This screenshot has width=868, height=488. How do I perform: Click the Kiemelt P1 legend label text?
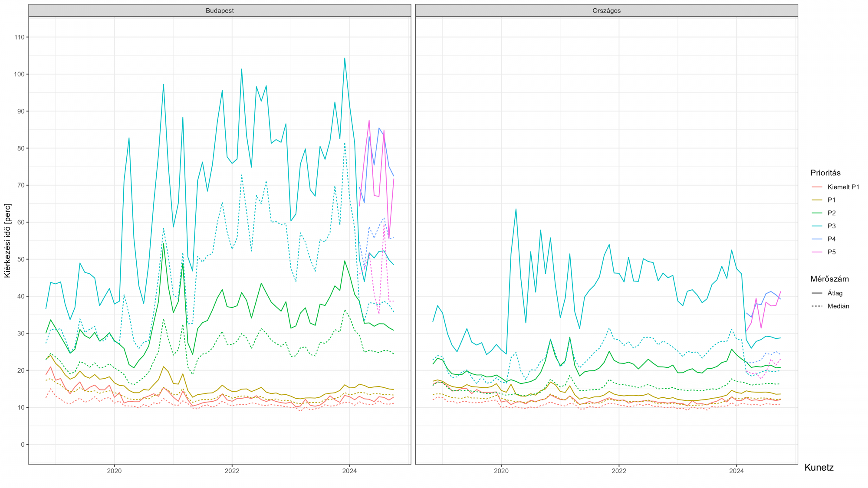point(843,187)
